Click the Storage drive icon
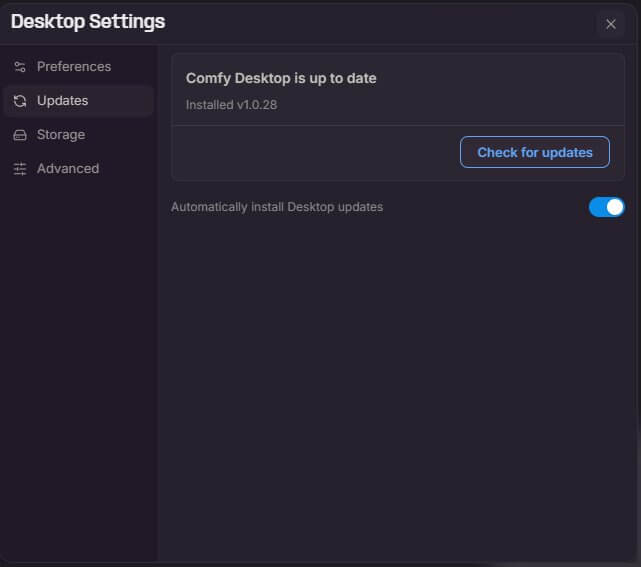Screen dimensions: 641x567 [20, 135]
